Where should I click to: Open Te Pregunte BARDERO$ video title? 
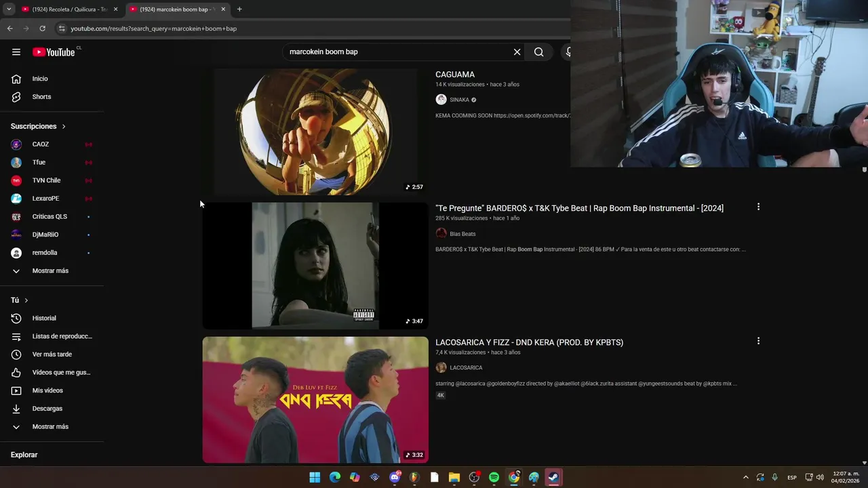click(579, 208)
